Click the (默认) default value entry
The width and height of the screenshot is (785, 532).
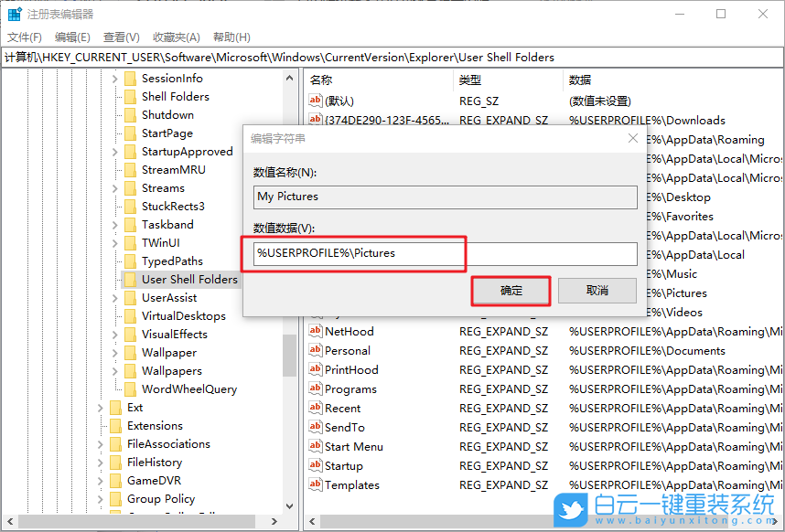tap(338, 99)
